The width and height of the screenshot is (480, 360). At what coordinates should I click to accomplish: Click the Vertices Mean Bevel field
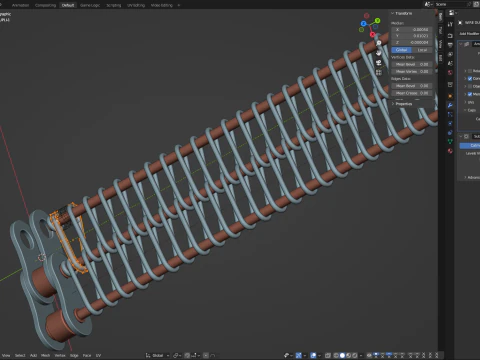point(412,64)
